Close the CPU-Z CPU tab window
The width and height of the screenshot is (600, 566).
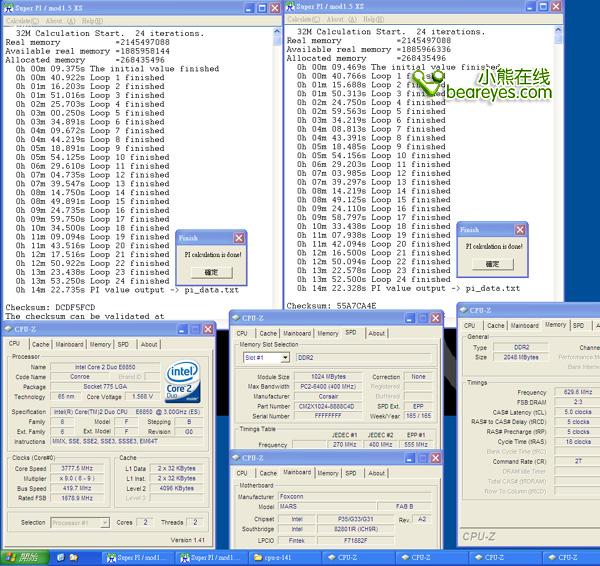[x=208, y=329]
